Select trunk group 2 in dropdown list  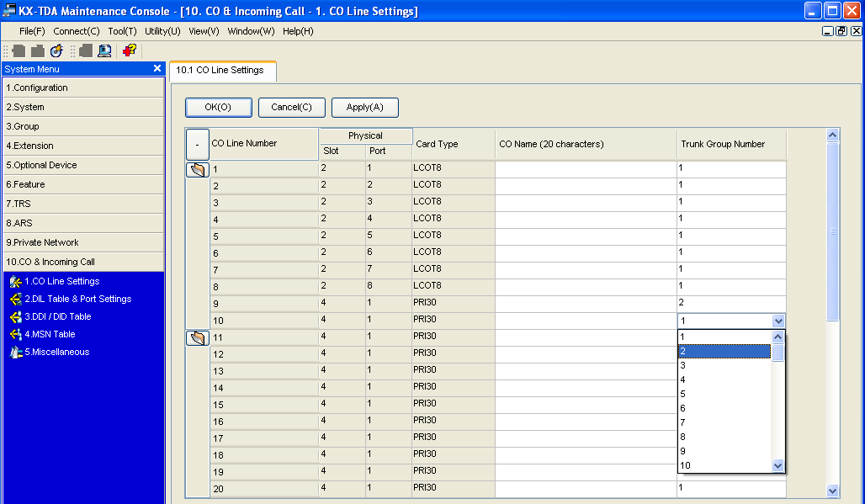[x=724, y=351]
